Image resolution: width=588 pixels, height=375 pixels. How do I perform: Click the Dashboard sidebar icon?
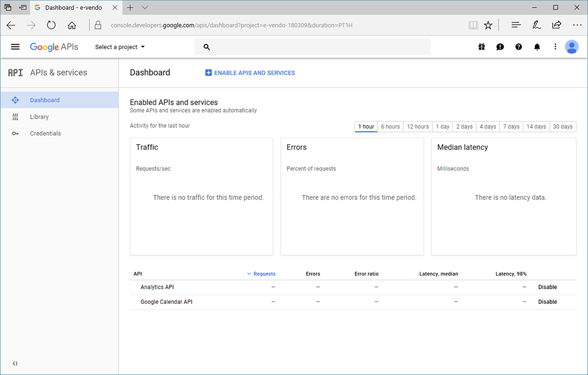pyautogui.click(x=15, y=100)
